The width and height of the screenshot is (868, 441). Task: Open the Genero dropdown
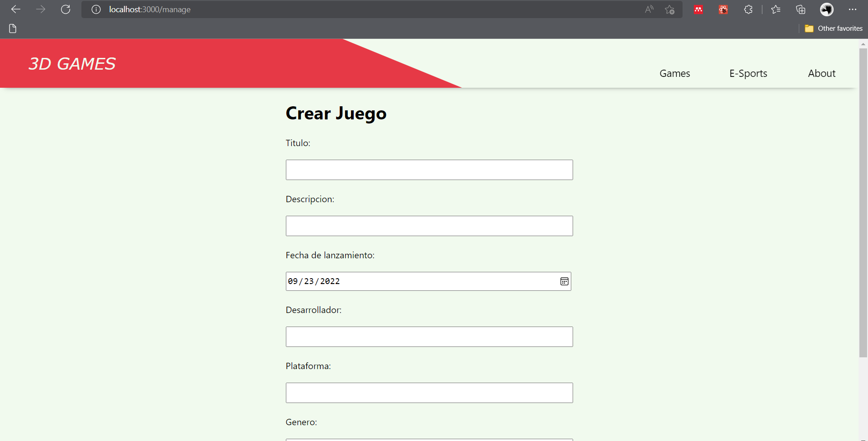(429, 439)
